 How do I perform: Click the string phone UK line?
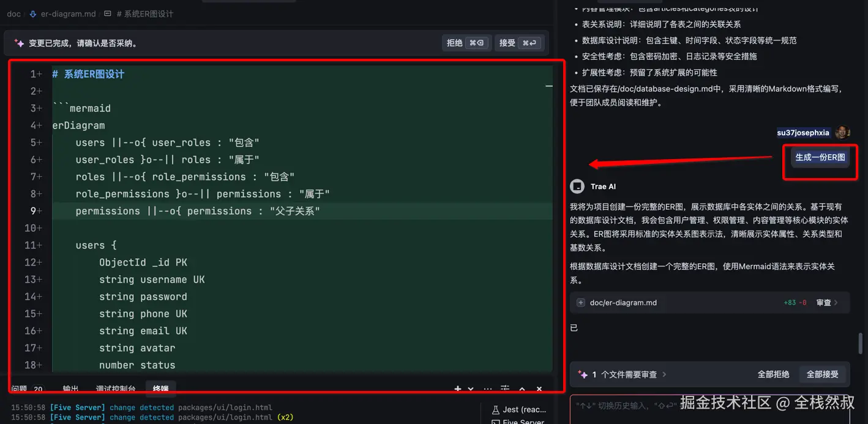[143, 314]
